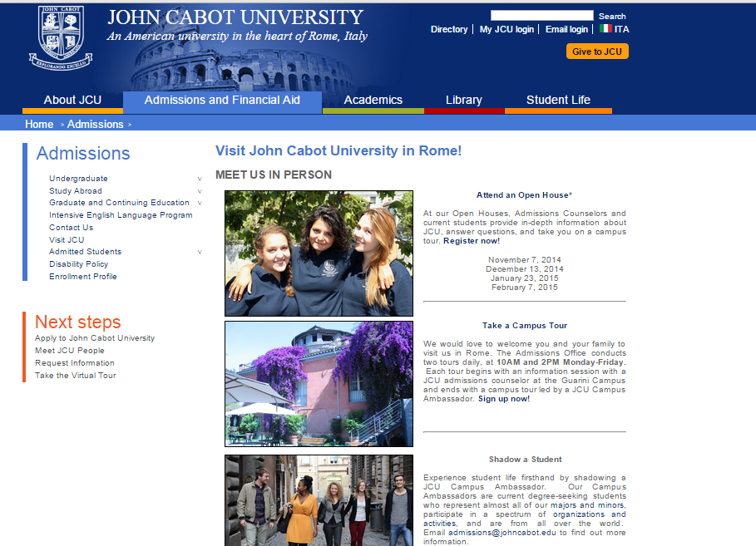Click the 'Visit John Cabot University in Rome!' heading
The width and height of the screenshot is (756, 546).
tap(338, 151)
